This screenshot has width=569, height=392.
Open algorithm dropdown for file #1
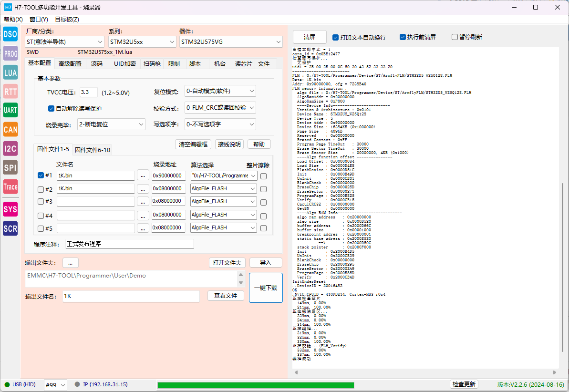coord(224,175)
